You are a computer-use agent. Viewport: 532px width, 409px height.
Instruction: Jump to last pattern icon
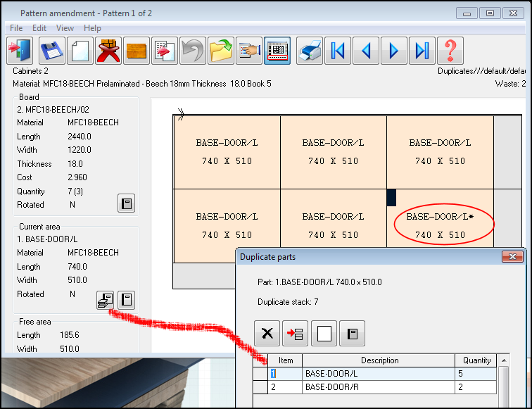422,51
